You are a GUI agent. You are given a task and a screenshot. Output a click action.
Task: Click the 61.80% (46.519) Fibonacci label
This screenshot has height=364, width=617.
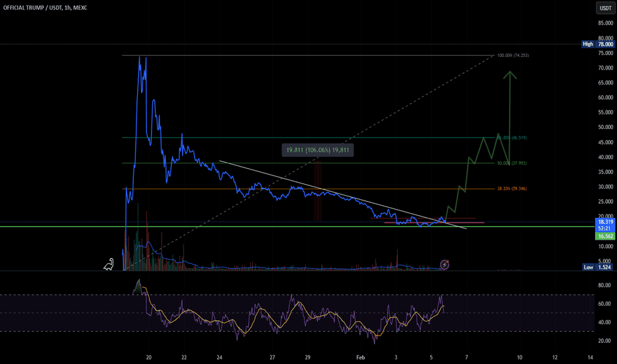[x=512, y=138]
